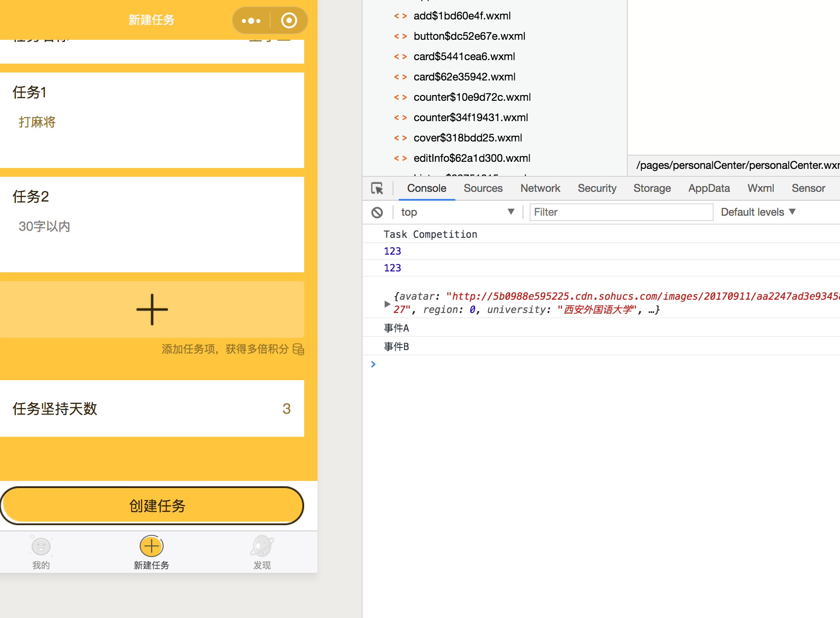Select the 发现 planet tab icon
Image resolution: width=840 pixels, height=618 pixels.
tap(262, 547)
